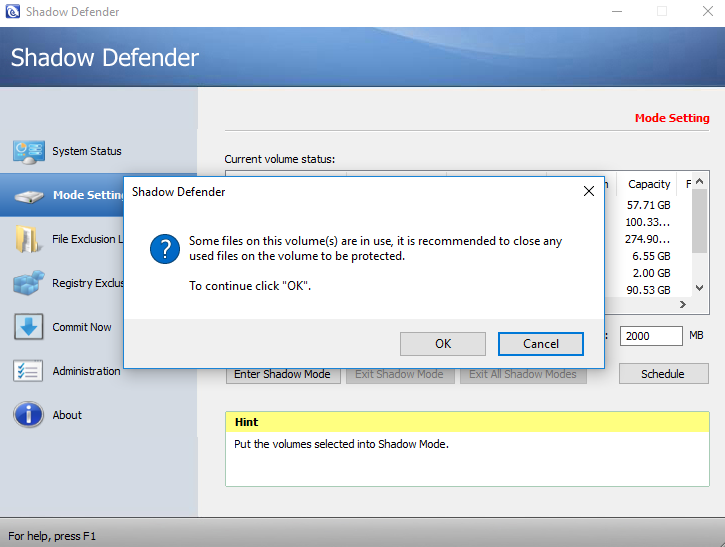Cancel the Shadow Defender dialog

(x=541, y=344)
